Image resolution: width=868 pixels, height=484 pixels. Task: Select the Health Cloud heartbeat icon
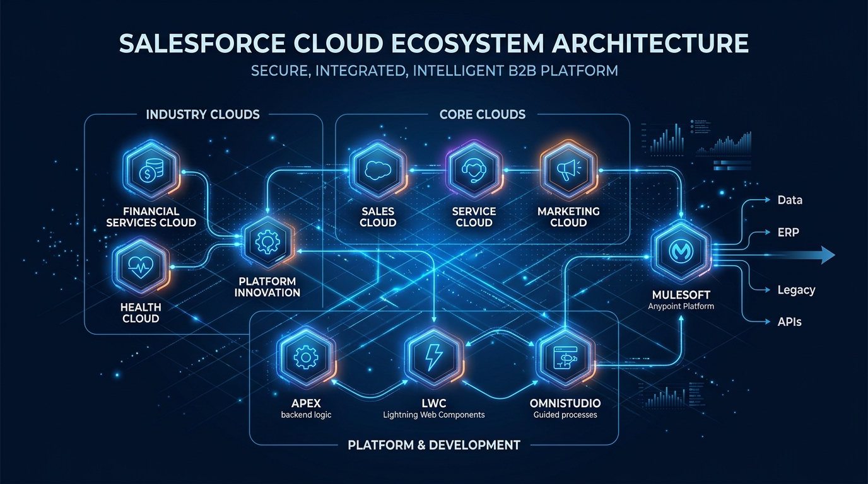tap(141, 267)
